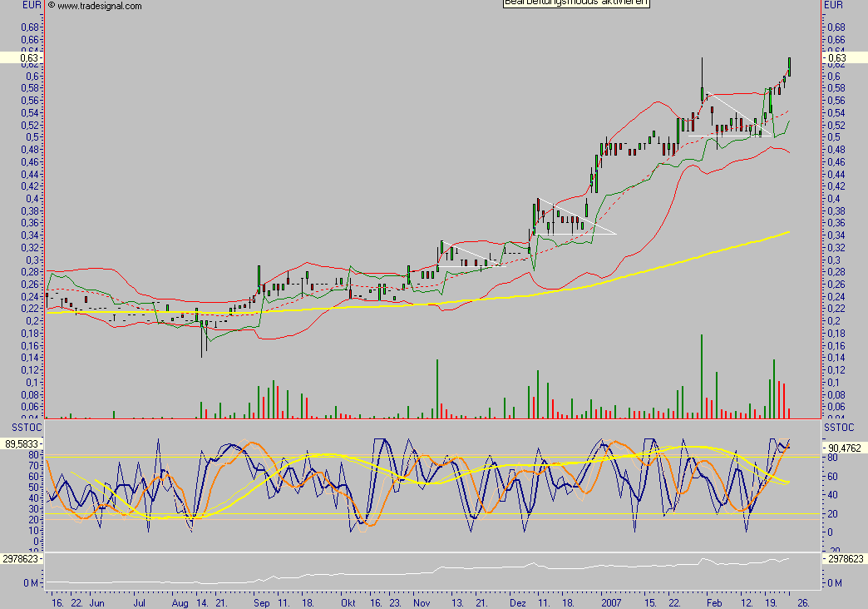Select the Okt label on the time axis
Viewport: 868px width, 609px height.
tap(348, 602)
